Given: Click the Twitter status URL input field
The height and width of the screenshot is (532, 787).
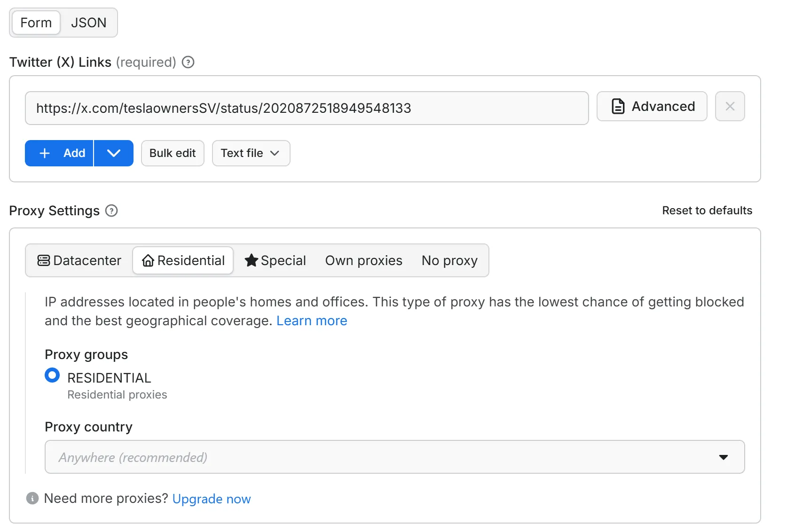Looking at the screenshot, I should pos(307,108).
